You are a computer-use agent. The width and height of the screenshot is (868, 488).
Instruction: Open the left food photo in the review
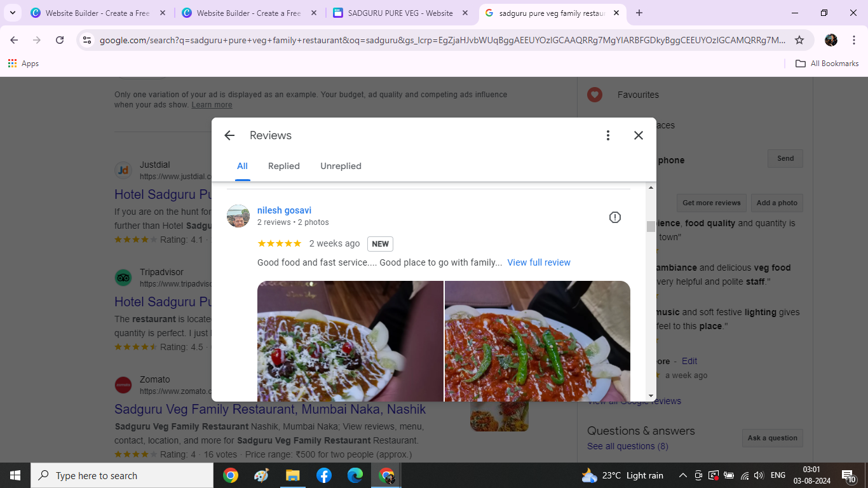click(350, 341)
